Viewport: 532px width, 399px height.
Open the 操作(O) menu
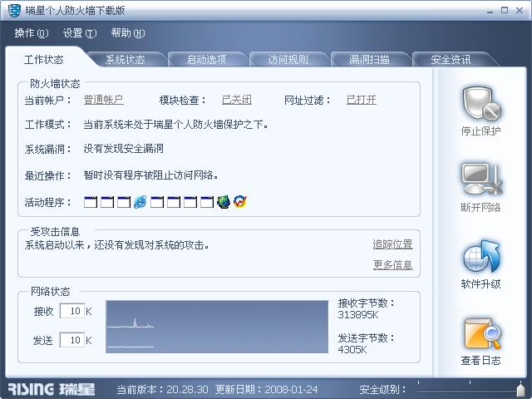tap(32, 33)
